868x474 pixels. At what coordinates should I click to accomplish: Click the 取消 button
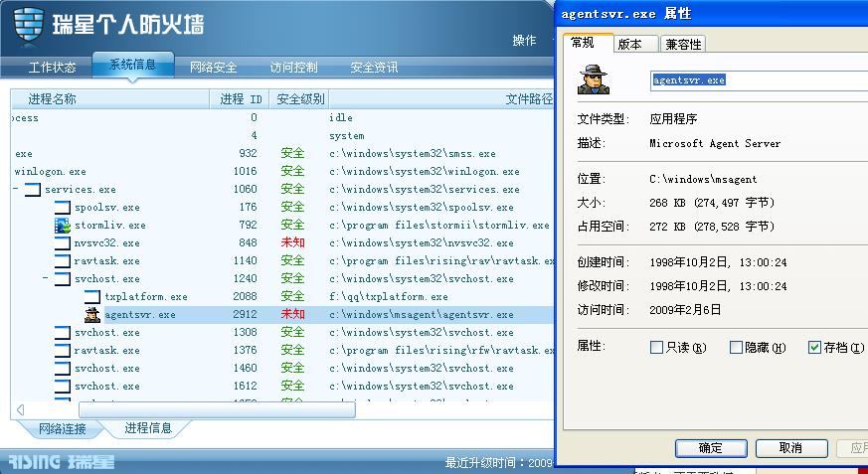(791, 448)
